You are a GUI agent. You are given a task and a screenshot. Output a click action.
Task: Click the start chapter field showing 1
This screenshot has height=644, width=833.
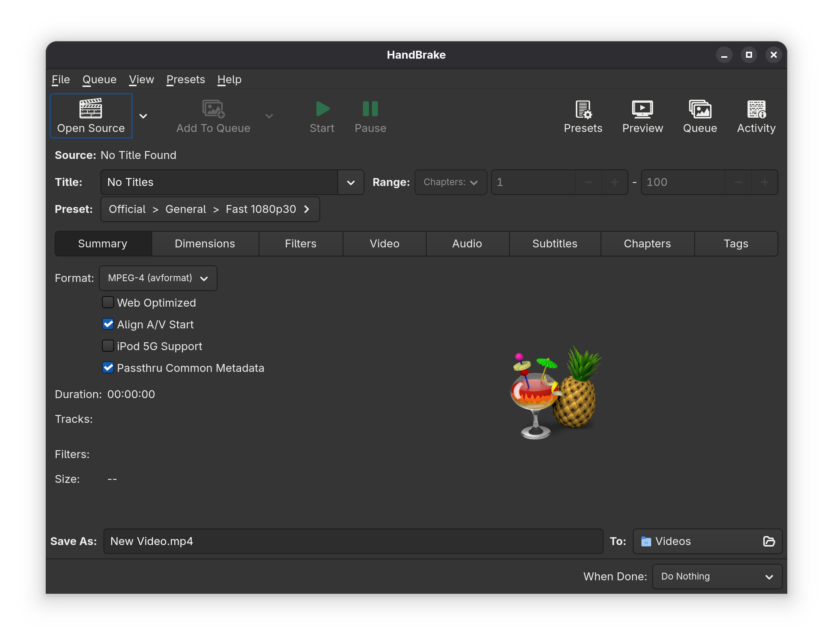pos(533,182)
